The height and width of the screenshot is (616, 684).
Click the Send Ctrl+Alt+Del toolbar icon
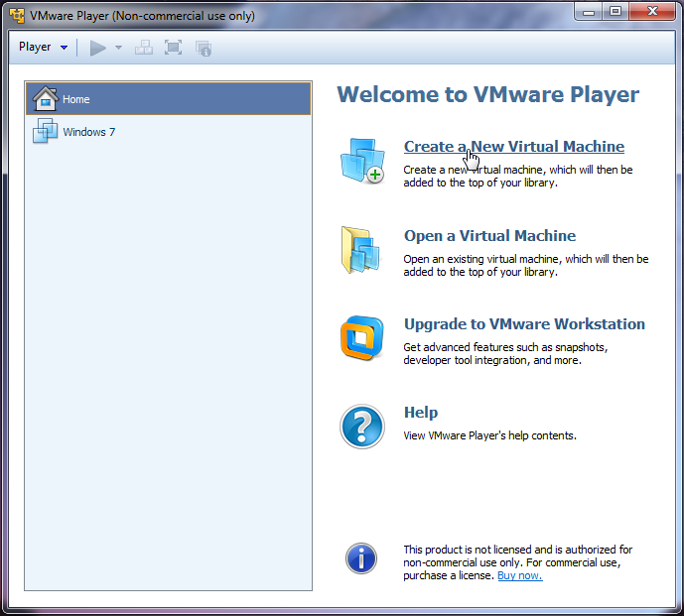[144, 48]
